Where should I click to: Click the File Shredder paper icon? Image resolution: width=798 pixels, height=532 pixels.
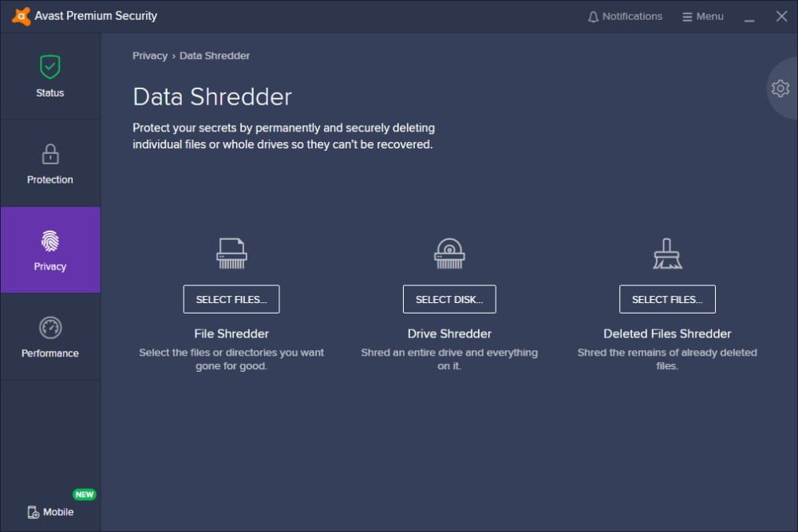pos(231,254)
